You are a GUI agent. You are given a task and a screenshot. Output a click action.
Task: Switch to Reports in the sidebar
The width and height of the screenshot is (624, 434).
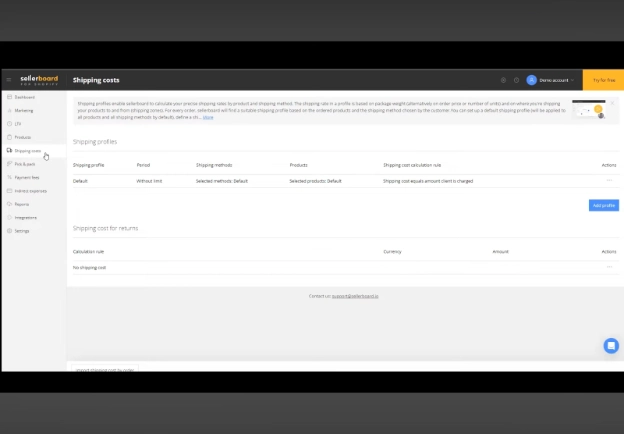pyautogui.click(x=22, y=204)
